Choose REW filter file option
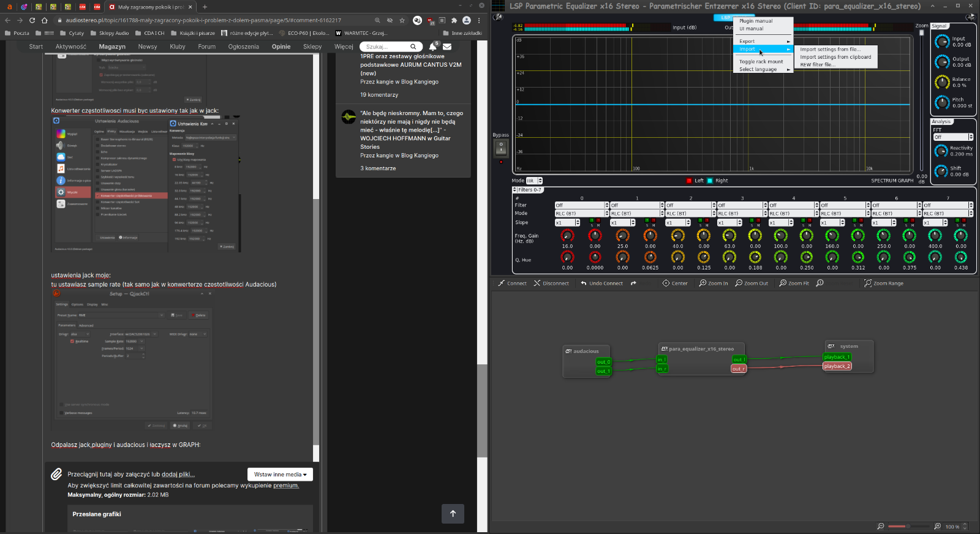Screen dimensions: 980x534 [x=835, y=64]
